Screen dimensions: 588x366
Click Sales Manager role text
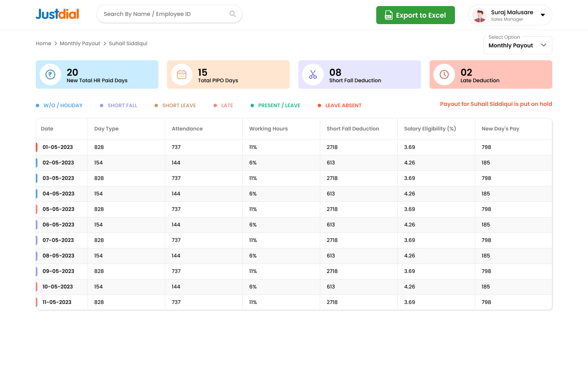(507, 19)
